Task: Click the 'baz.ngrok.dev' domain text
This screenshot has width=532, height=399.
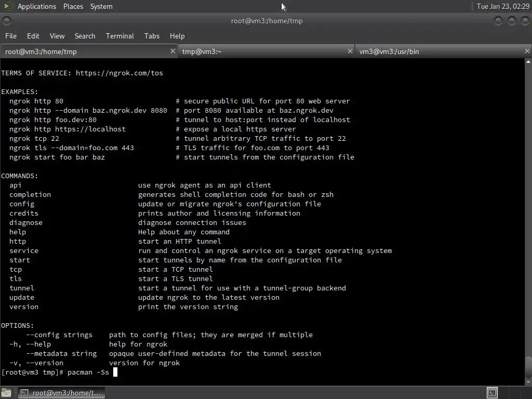Action: click(119, 110)
